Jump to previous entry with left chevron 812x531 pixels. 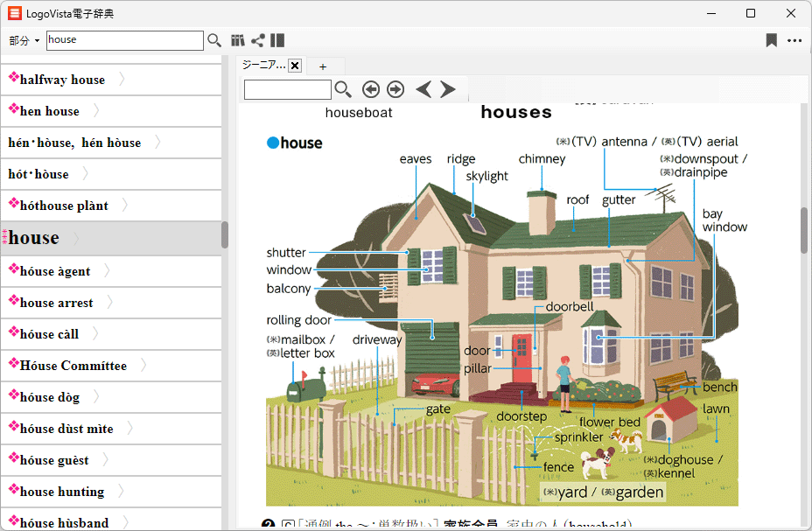[423, 89]
